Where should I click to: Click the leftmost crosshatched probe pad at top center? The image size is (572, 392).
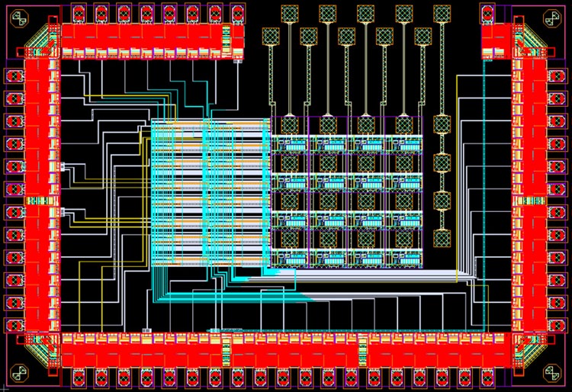coord(271,35)
